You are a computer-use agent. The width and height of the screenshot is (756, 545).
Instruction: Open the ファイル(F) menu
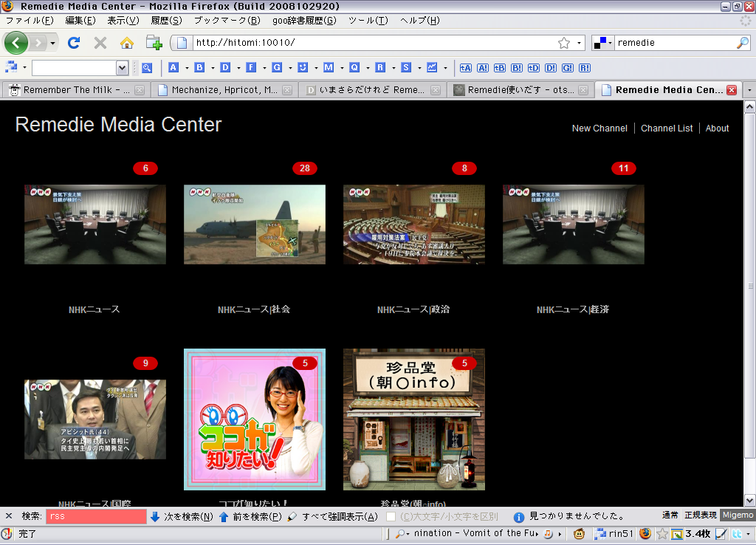tap(30, 21)
